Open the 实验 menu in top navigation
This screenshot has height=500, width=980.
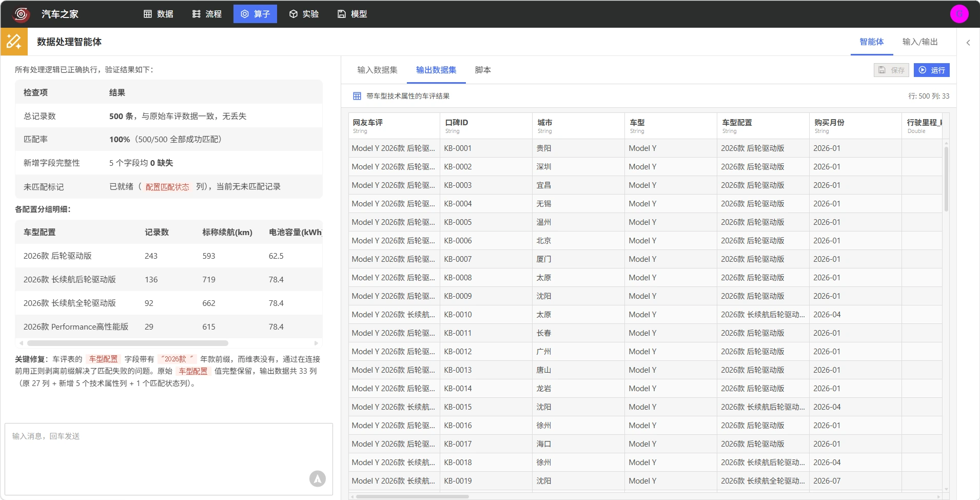tap(304, 14)
